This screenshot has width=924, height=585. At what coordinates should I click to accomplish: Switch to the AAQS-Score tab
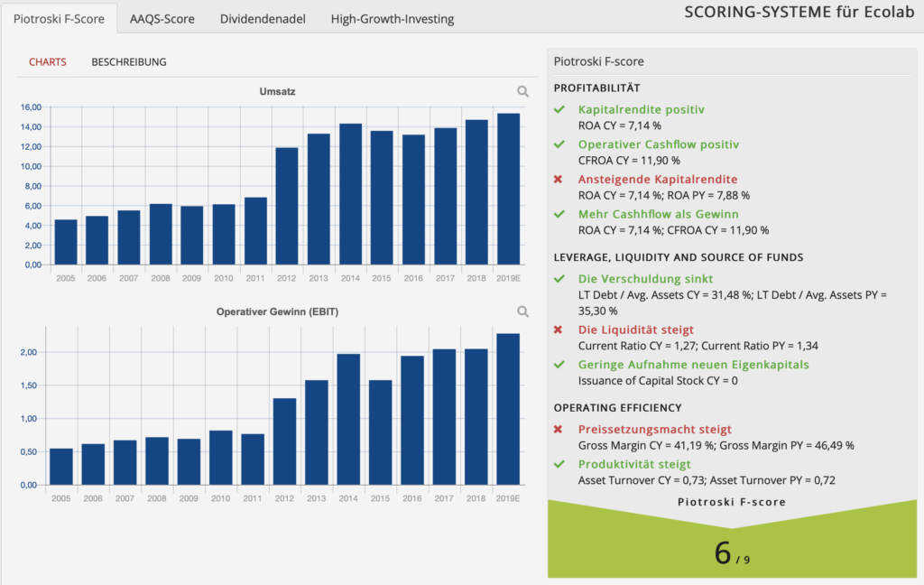click(162, 19)
